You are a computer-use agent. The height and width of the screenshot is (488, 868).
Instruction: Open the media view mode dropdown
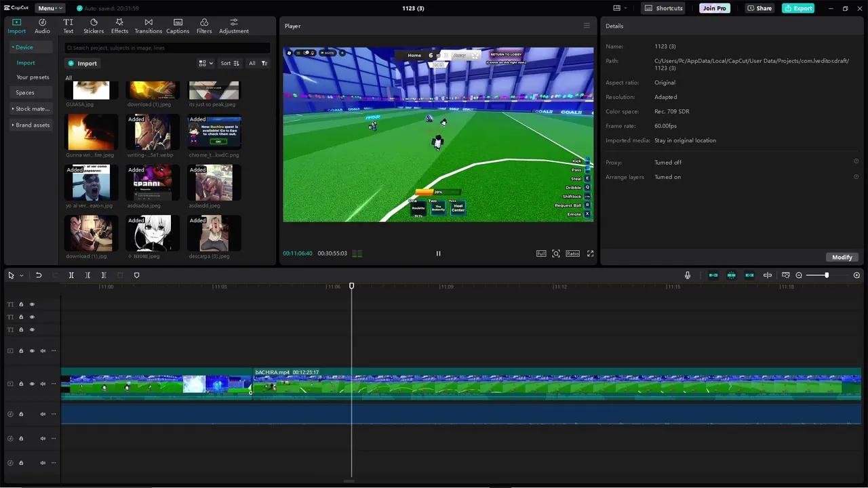(x=205, y=63)
